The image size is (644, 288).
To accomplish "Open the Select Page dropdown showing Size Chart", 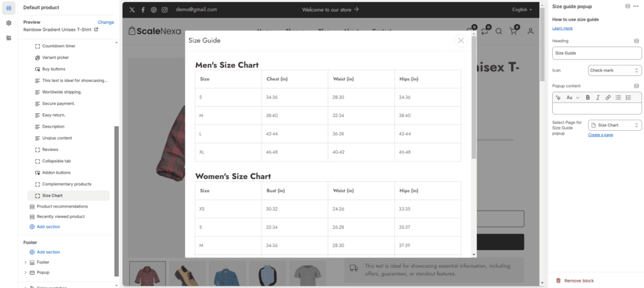I will 615,125.
